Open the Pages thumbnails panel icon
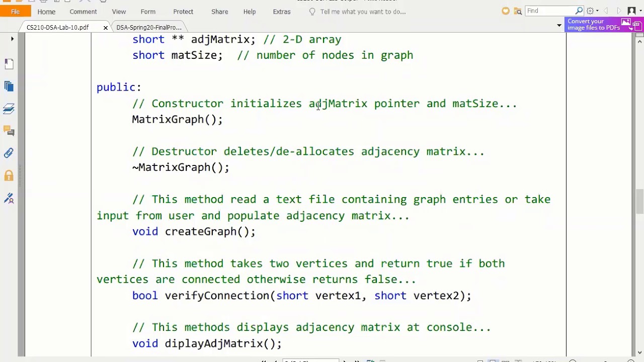Image resolution: width=644 pixels, height=362 pixels. point(9,86)
